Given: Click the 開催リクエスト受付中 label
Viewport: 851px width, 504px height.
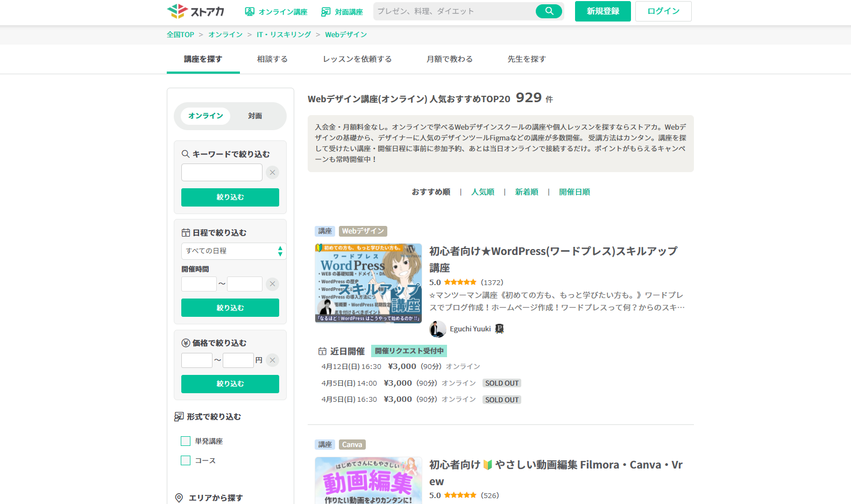Looking at the screenshot, I should point(409,351).
